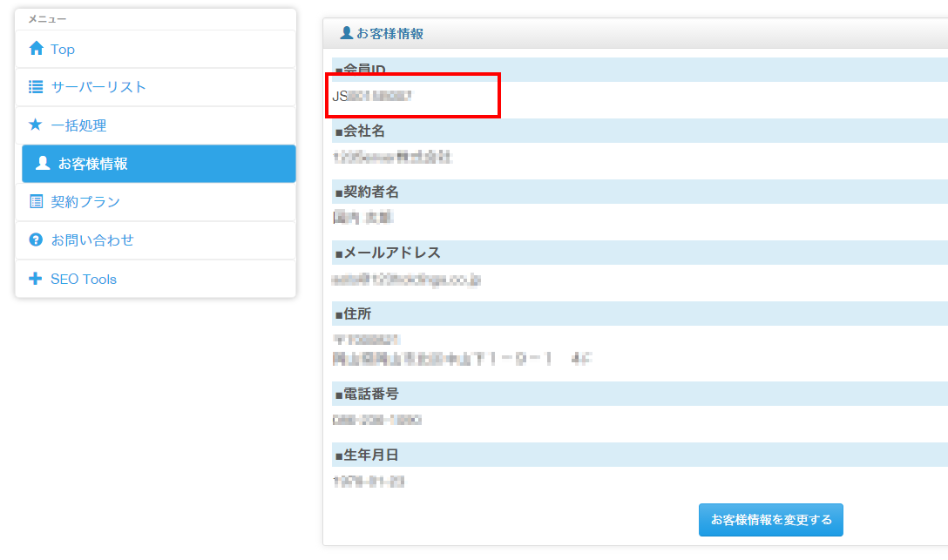Click the question mark icon beside お問い合わせ
Viewport: 948px width, 560px height.
pyautogui.click(x=36, y=240)
